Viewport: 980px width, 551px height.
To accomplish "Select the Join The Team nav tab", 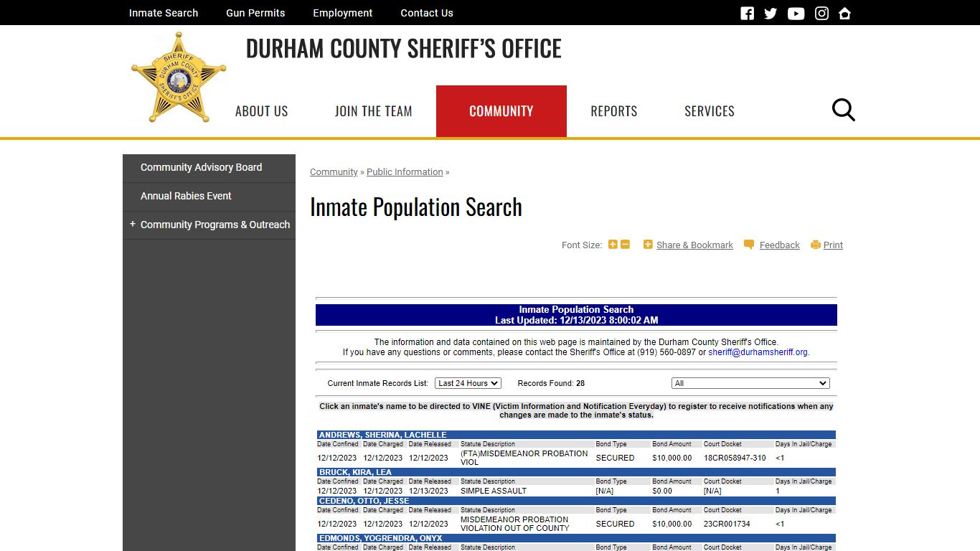I will [374, 111].
